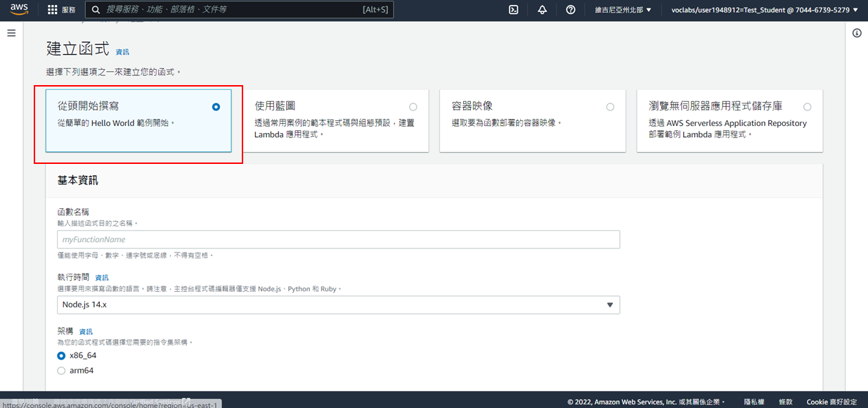Focus the top search bar field
Screen dimensions: 868x408
click(x=240, y=10)
